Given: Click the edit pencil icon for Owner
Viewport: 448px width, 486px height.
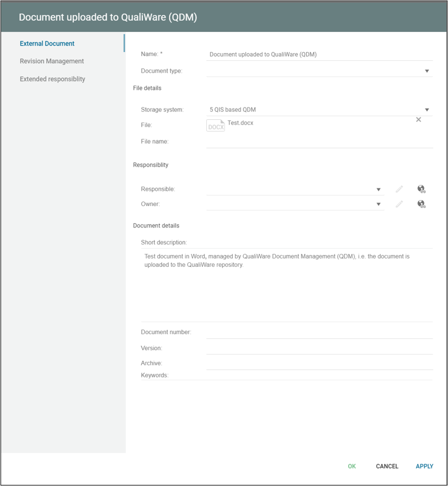Looking at the screenshot, I should 400,204.
